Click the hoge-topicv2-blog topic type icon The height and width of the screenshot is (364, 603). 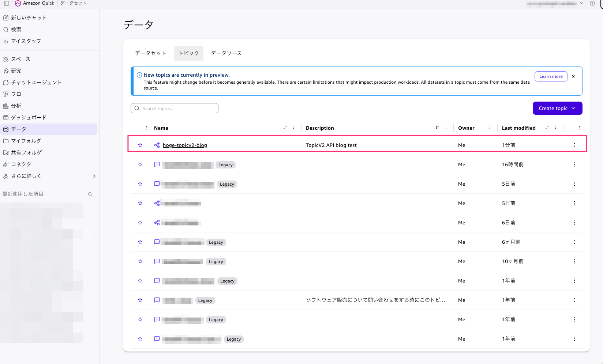[x=157, y=145]
